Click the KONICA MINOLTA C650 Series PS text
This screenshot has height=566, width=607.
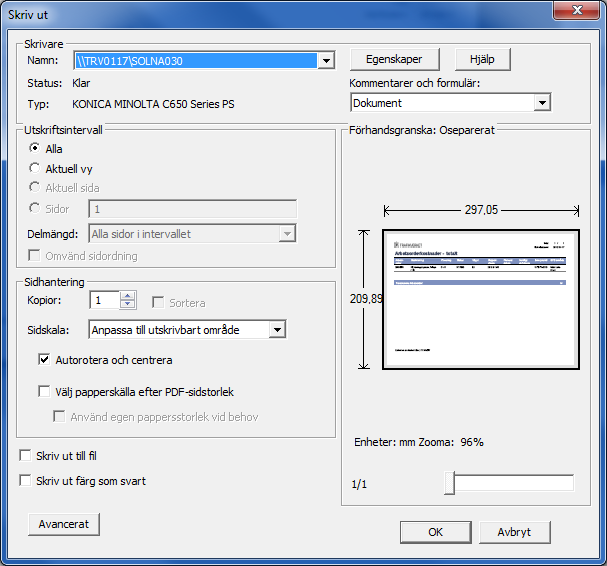click(x=153, y=104)
